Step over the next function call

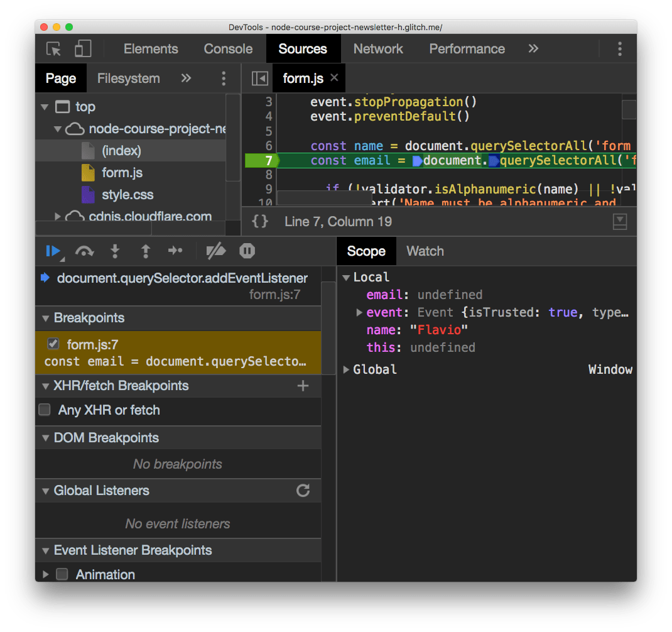84,251
